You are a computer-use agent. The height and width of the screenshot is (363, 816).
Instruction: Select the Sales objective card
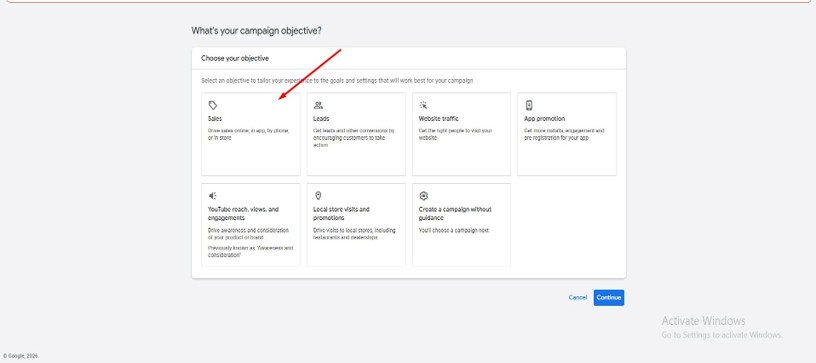pyautogui.click(x=251, y=134)
